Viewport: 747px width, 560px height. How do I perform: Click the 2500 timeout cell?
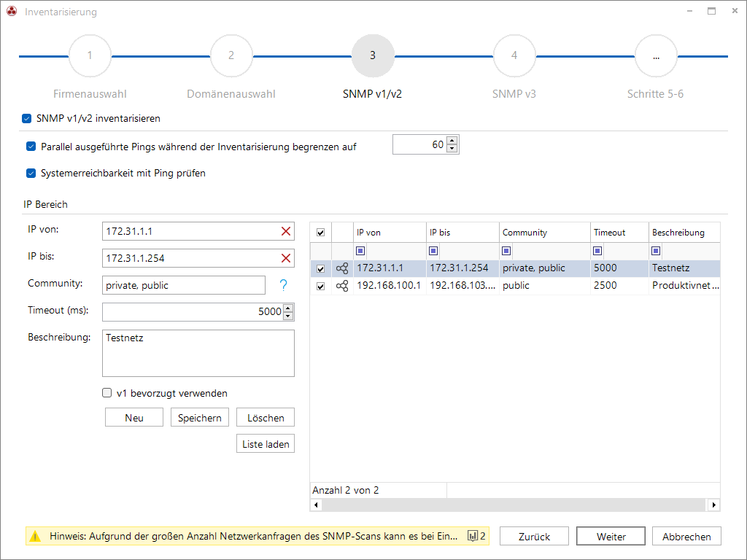619,286
